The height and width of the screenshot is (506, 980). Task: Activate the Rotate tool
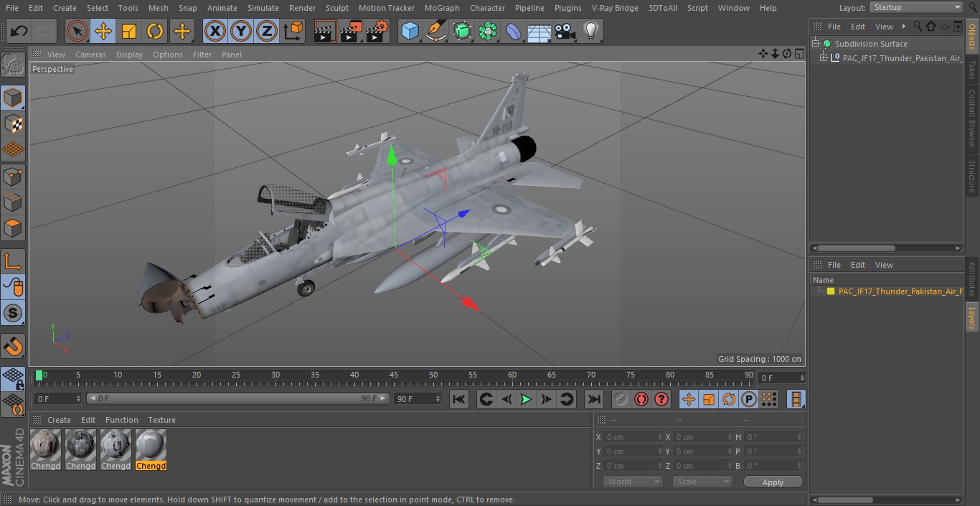[x=155, y=31]
